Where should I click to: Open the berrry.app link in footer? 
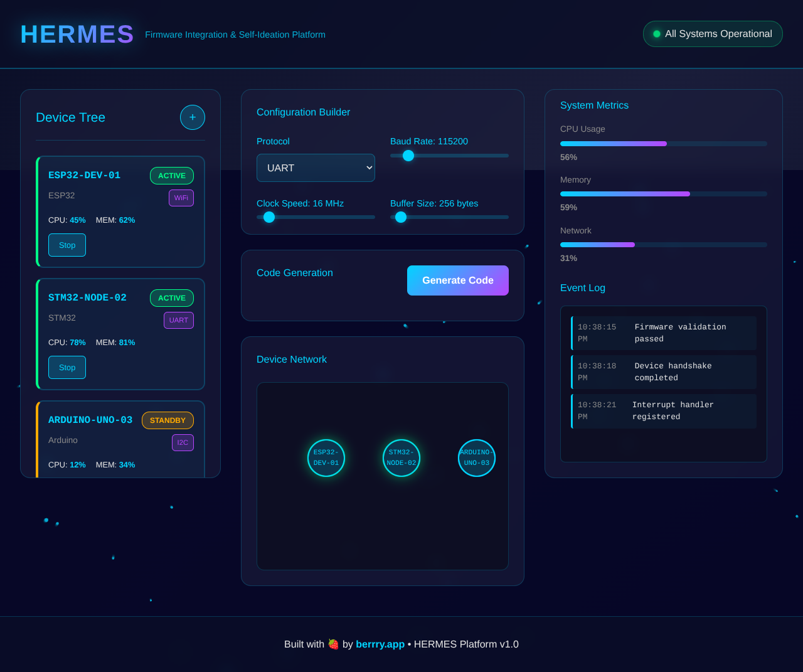click(x=380, y=644)
